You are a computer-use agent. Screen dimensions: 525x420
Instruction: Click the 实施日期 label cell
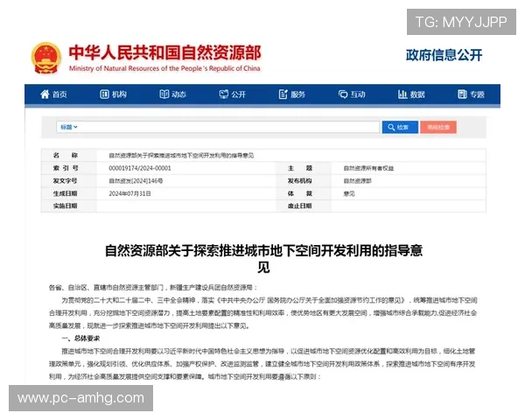tap(68, 206)
